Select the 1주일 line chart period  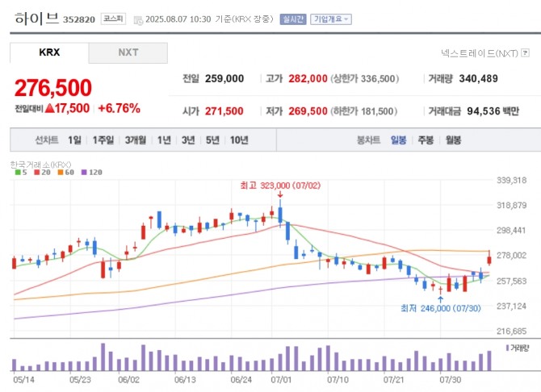pyautogui.click(x=103, y=140)
